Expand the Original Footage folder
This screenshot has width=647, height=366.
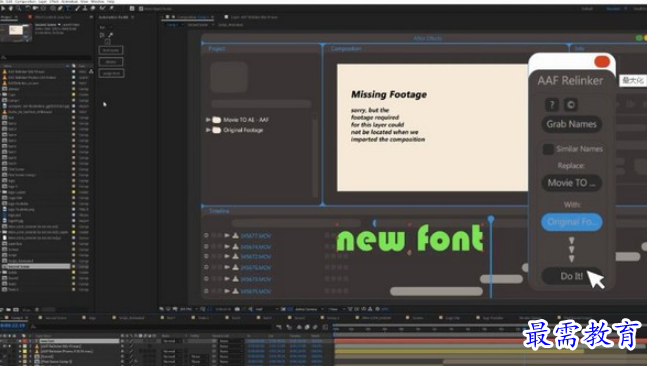208,130
